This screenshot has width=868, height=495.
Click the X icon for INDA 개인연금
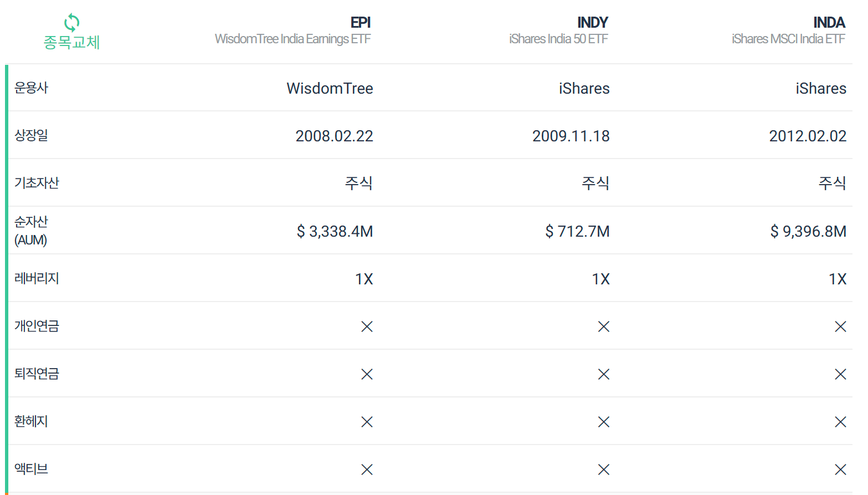[x=840, y=326]
